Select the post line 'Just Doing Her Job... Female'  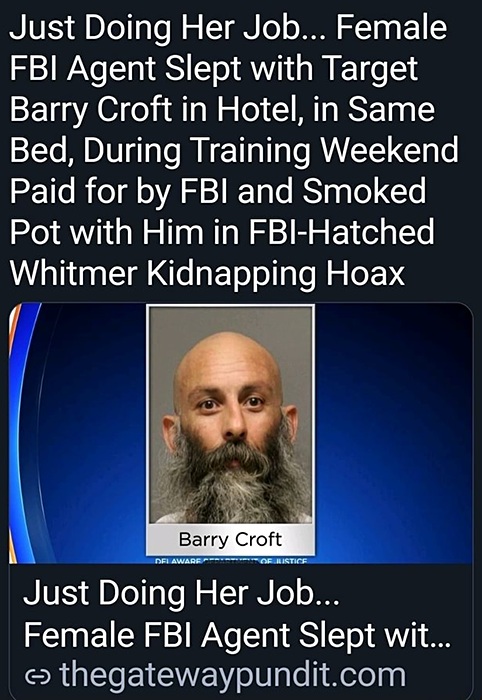(228, 28)
